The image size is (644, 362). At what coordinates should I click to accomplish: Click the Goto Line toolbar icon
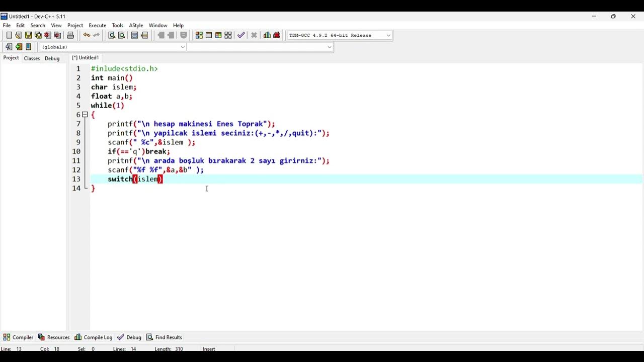[x=144, y=35]
